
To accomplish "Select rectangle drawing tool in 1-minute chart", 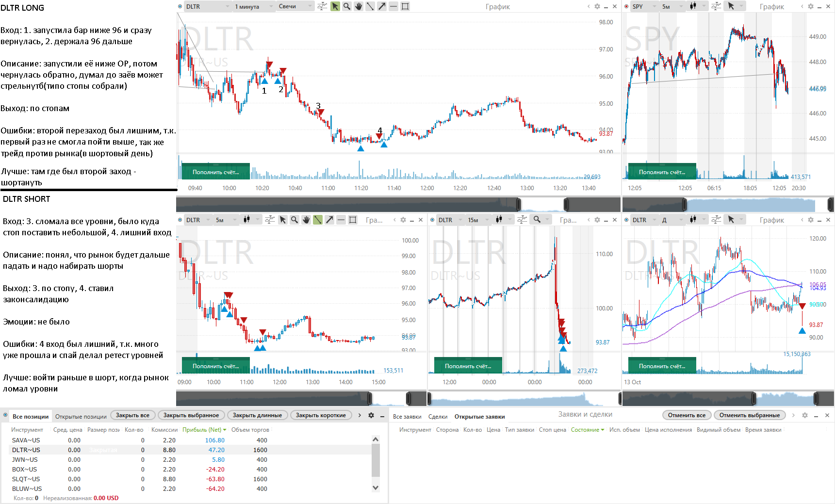I will coord(405,6).
